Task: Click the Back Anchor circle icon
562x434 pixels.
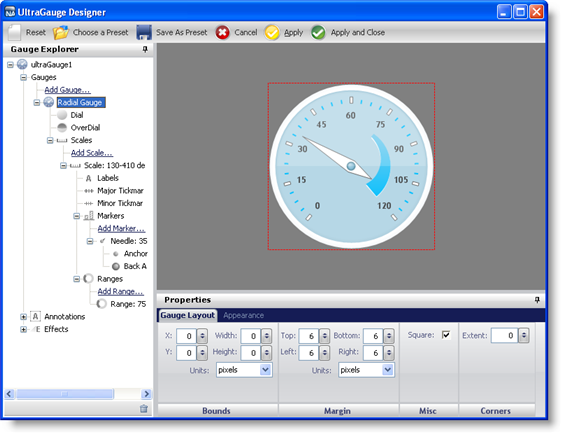Action: pos(115,266)
